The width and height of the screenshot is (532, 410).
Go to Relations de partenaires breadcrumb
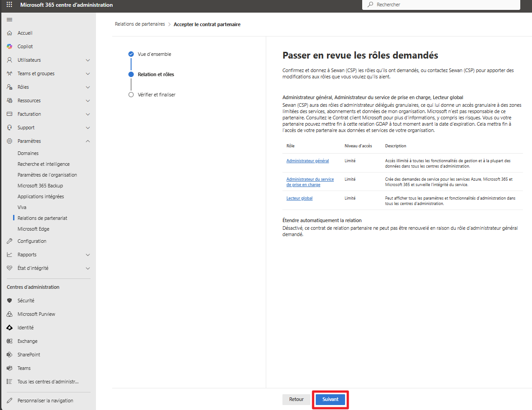140,24
